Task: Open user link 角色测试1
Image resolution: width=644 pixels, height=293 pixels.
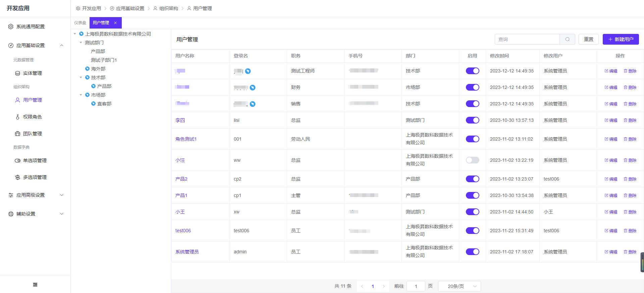Action: click(x=186, y=139)
